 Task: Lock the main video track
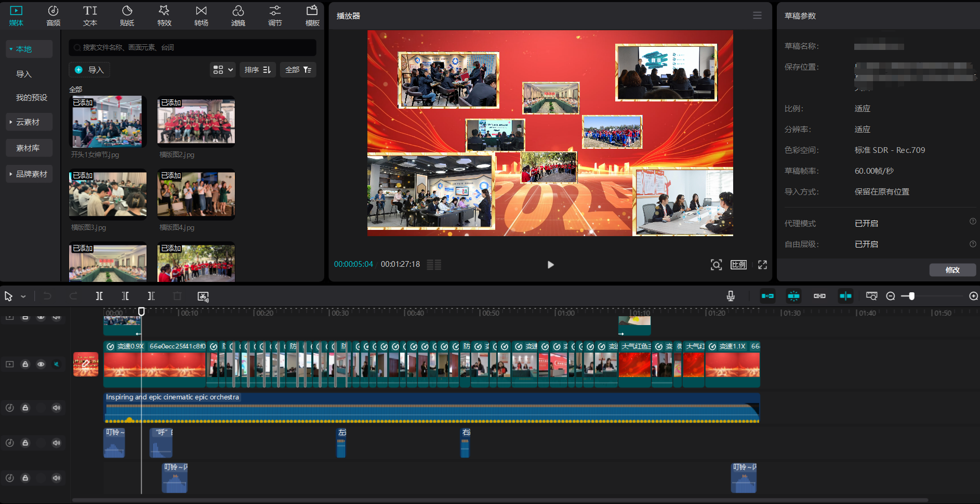click(x=25, y=364)
